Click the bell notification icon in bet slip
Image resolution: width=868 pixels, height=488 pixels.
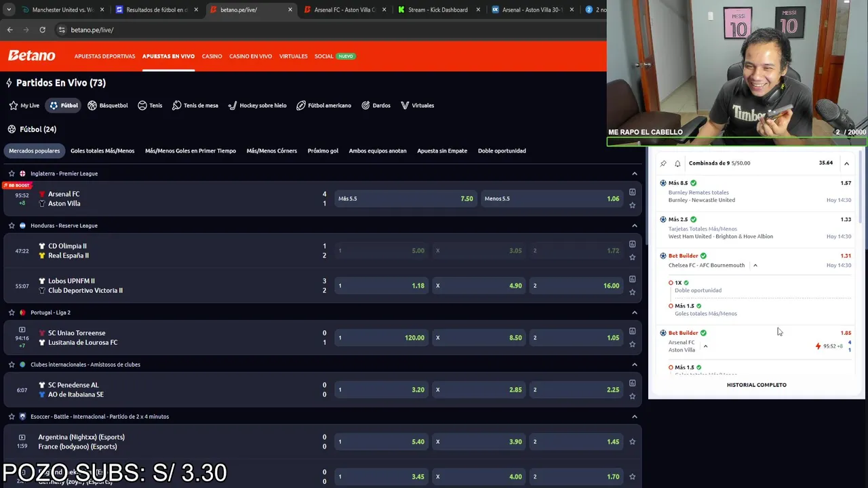(677, 163)
